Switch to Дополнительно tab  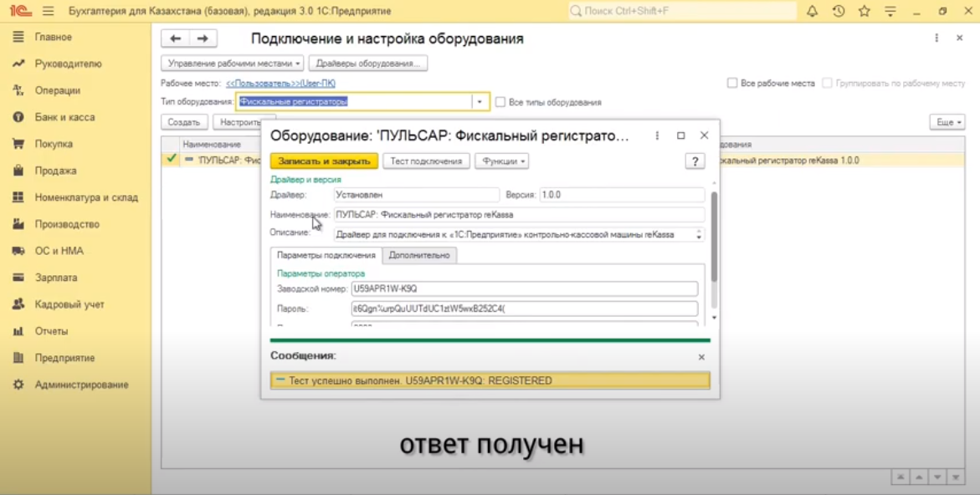tap(418, 255)
